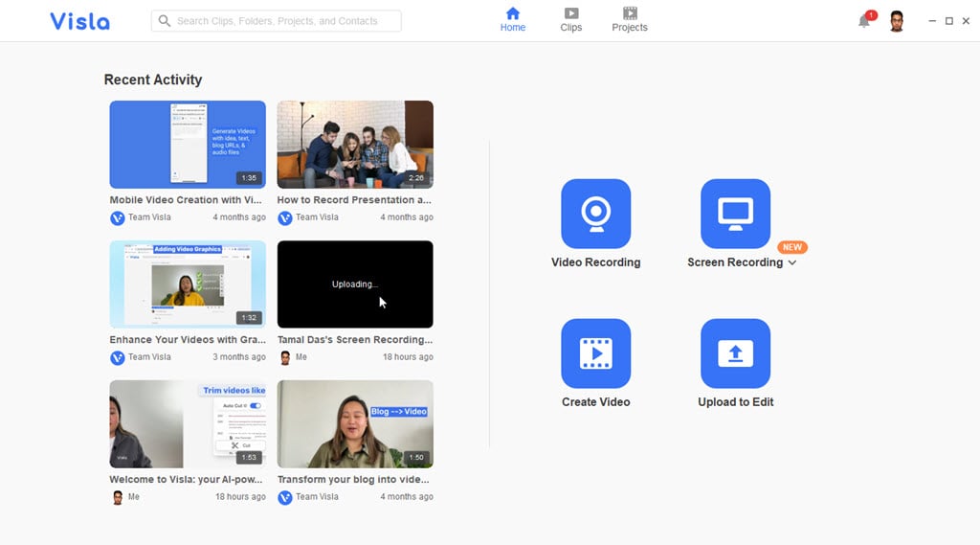
Task: Click title 'Tamal Das's Screen Recording...'
Action: click(x=355, y=340)
